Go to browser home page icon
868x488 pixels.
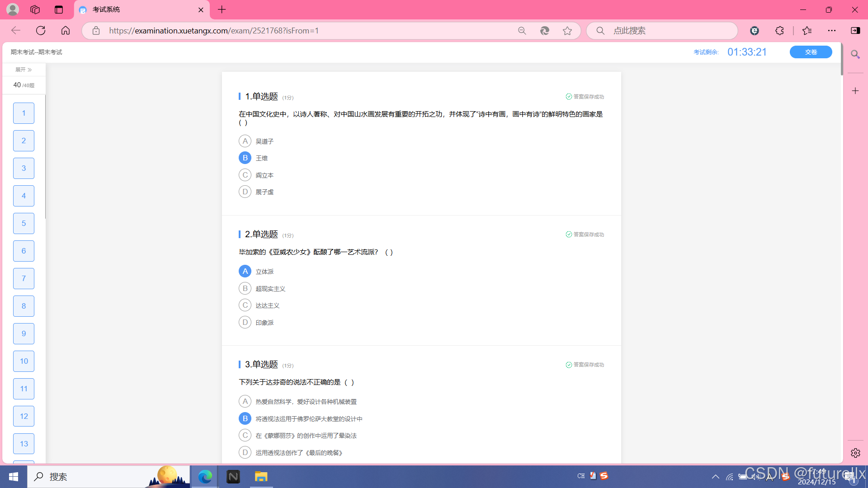pyautogui.click(x=66, y=31)
